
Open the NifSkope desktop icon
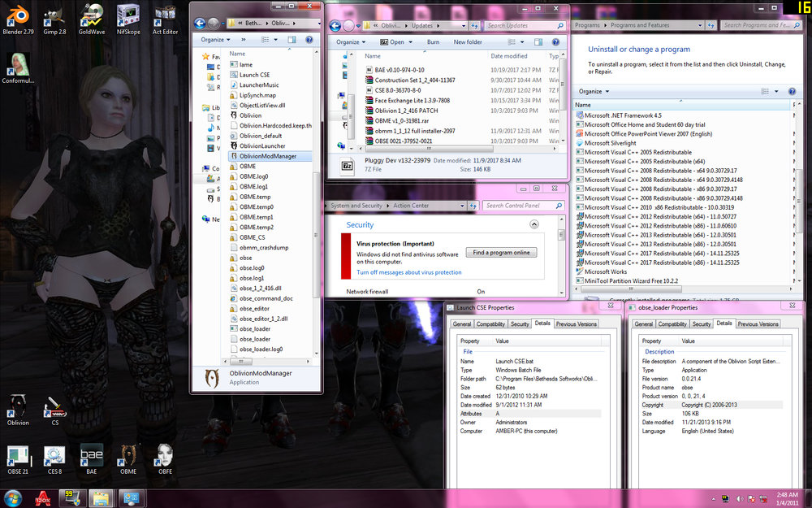[128, 20]
